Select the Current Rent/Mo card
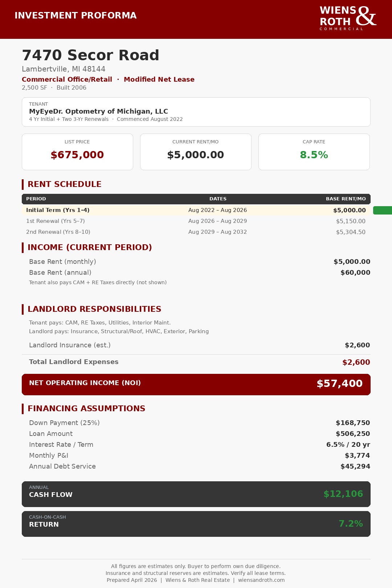Screen dimensions: 392x588 (x=196, y=152)
